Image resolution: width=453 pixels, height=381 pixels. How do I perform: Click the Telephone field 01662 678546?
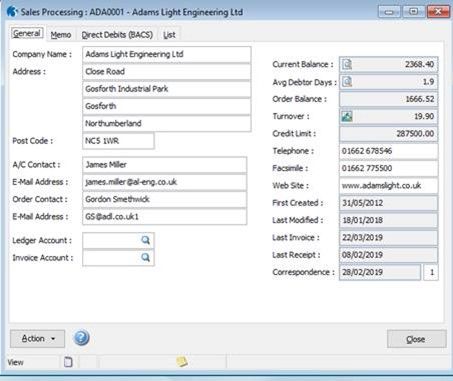[x=389, y=151]
